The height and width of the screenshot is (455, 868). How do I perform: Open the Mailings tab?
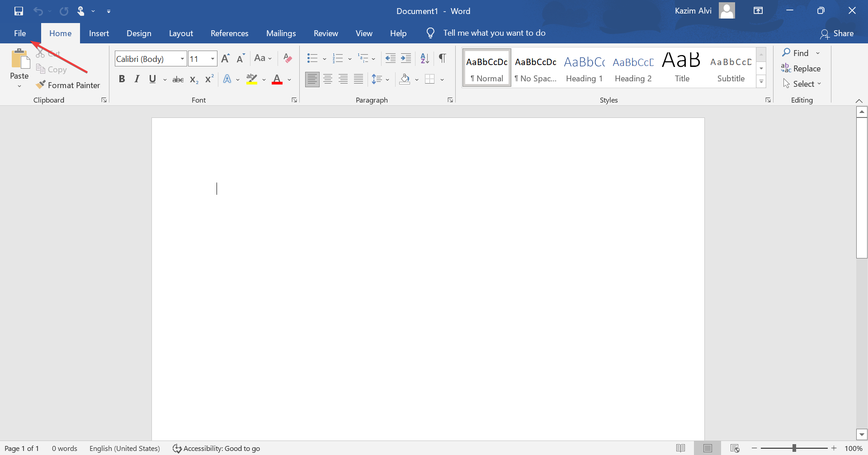coord(281,33)
